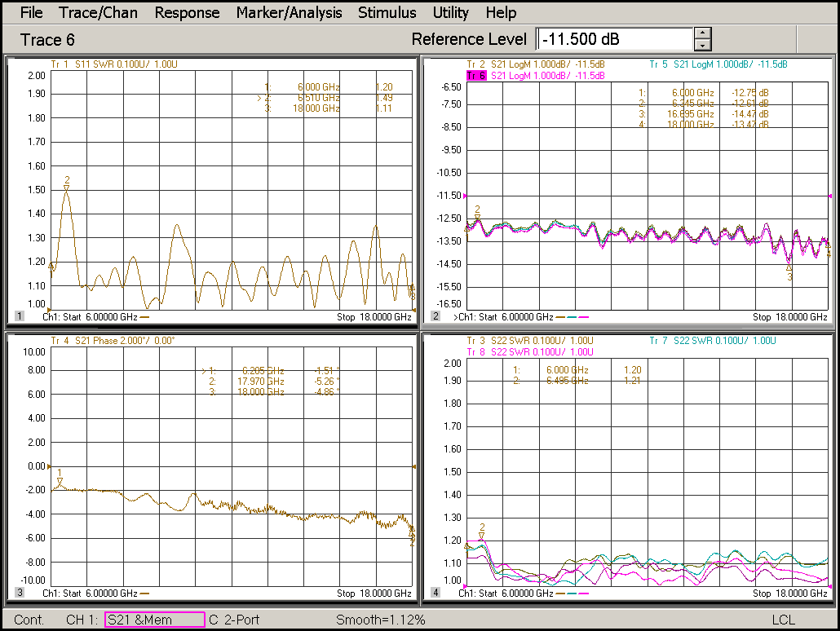Open the Trace/Chan menu

(x=98, y=12)
